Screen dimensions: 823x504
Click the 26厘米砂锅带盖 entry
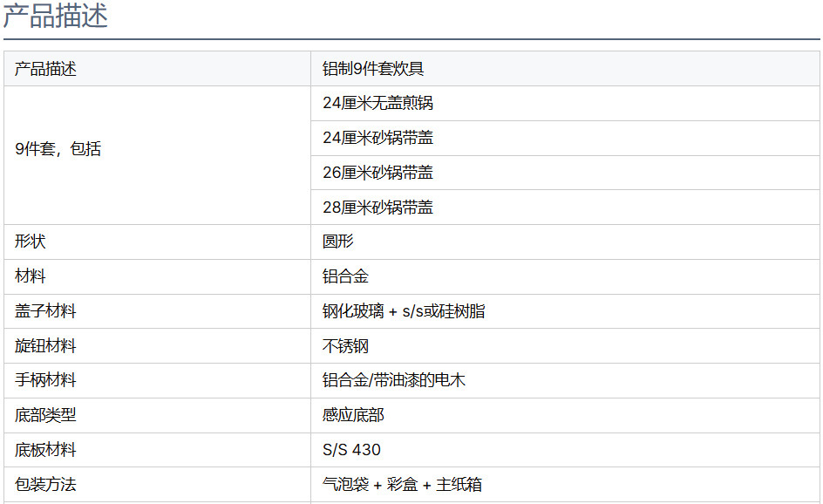point(565,173)
